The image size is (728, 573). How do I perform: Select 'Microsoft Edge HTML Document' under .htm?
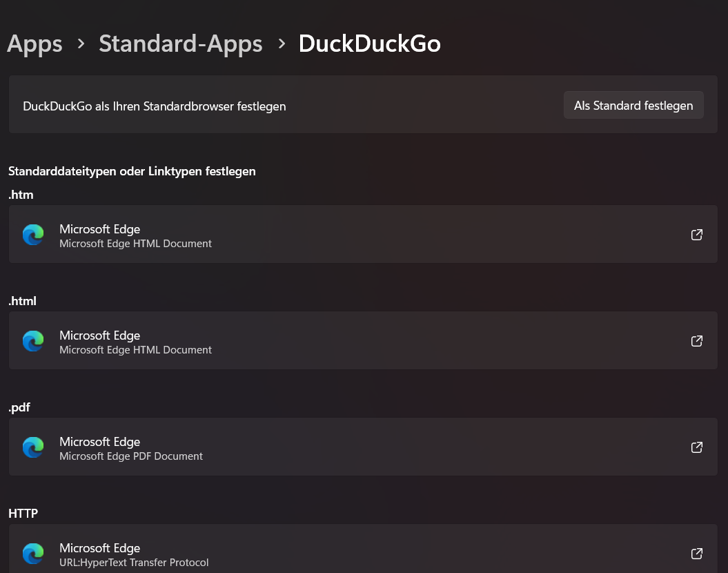pyautogui.click(x=135, y=244)
